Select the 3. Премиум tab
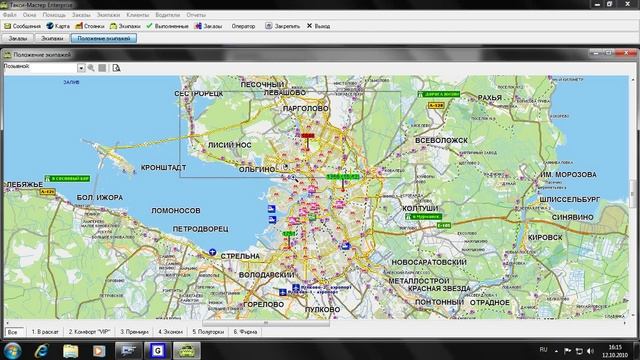This screenshot has width=640, height=360. tap(134, 332)
